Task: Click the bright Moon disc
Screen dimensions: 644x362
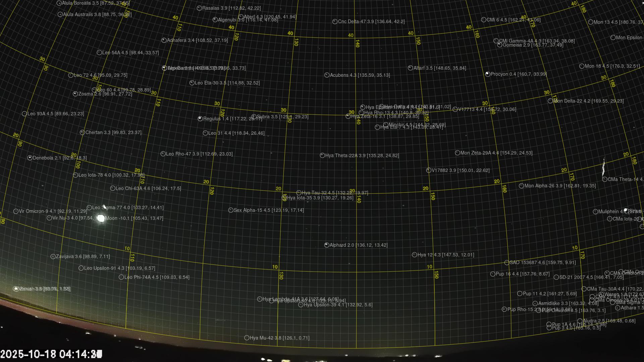Action: click(x=101, y=219)
